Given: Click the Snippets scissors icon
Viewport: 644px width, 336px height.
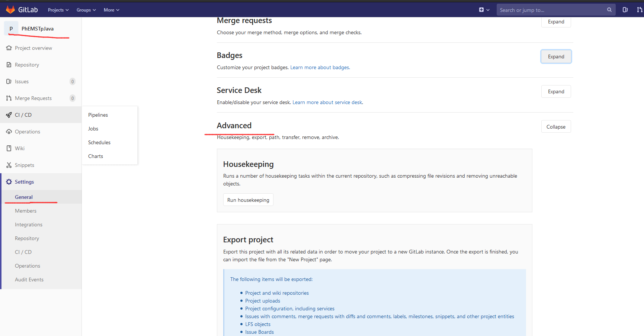Looking at the screenshot, I should pos(9,165).
